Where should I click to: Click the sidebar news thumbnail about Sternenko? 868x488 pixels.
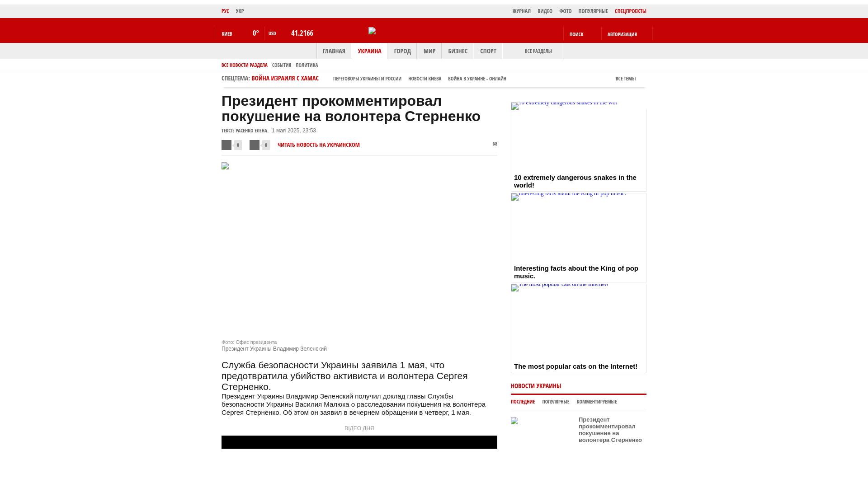[514, 421]
